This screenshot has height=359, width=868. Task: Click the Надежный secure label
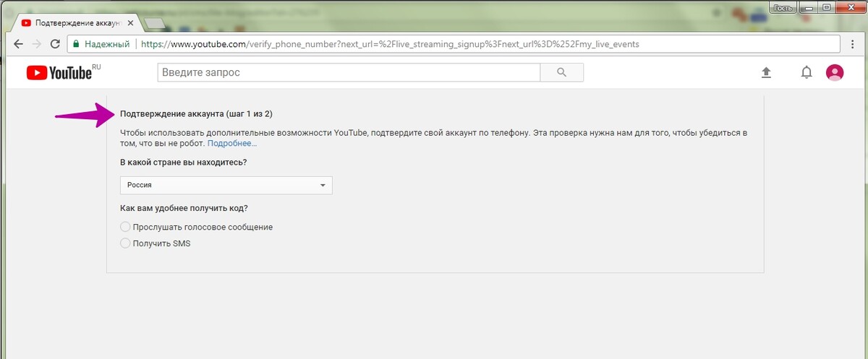pyautogui.click(x=106, y=44)
